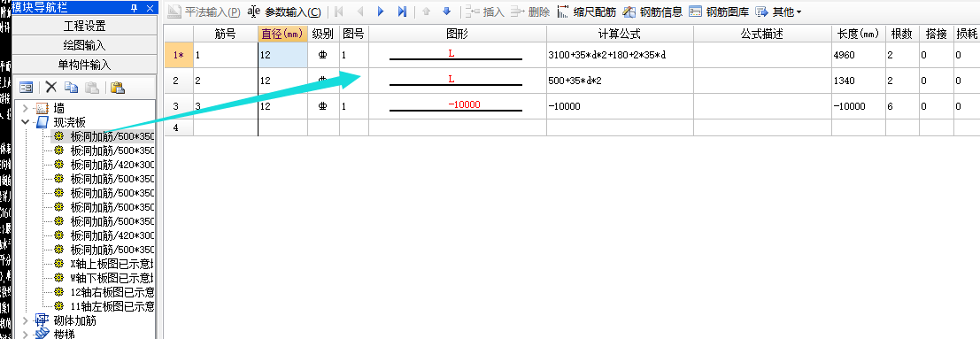Jump to last record with arrow icon
The height and width of the screenshot is (339, 980).
coord(402,12)
